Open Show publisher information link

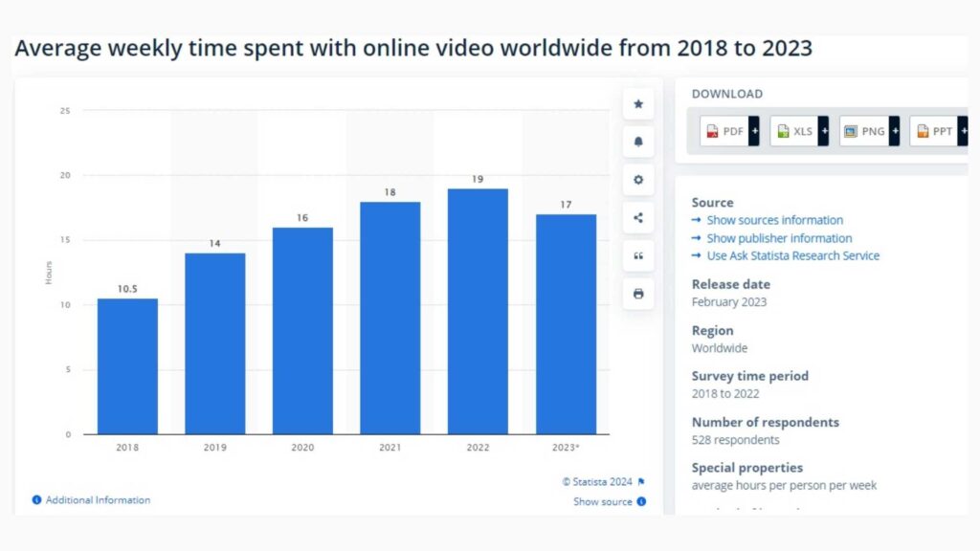tap(779, 238)
